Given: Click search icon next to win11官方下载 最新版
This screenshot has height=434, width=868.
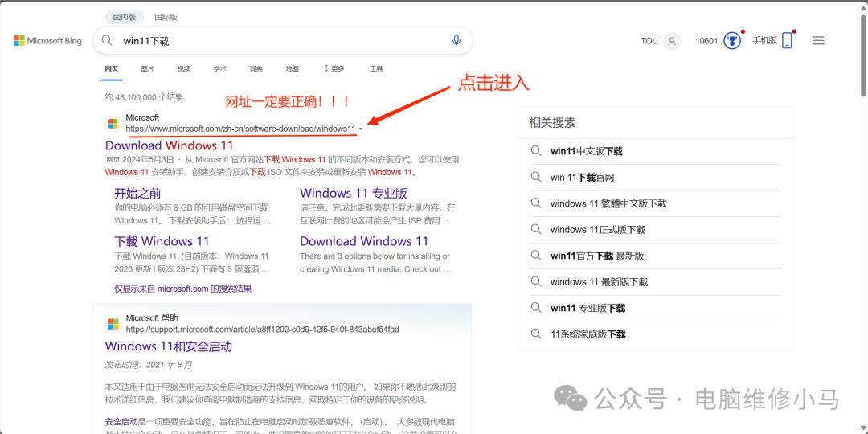Looking at the screenshot, I should click(535, 256).
